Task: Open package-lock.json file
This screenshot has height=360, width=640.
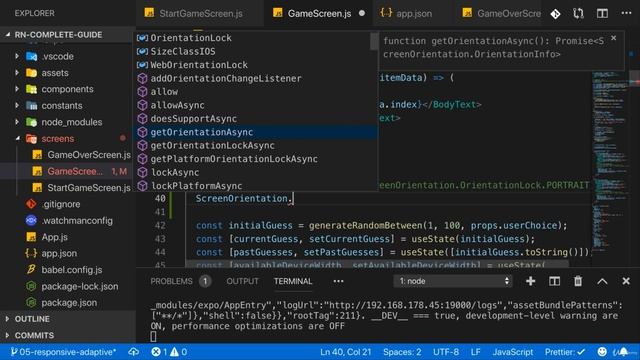Action: [68, 286]
